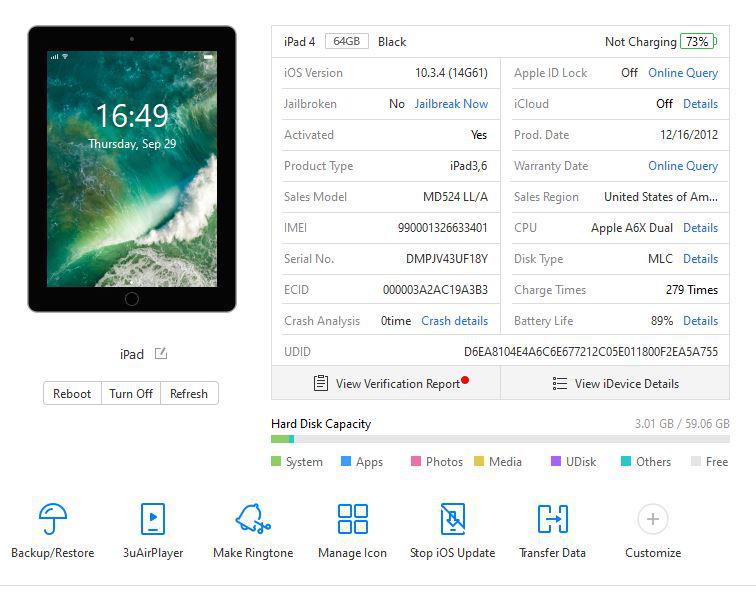The image size is (756, 592).
Task: Open View Verification Report
Action: (x=386, y=383)
